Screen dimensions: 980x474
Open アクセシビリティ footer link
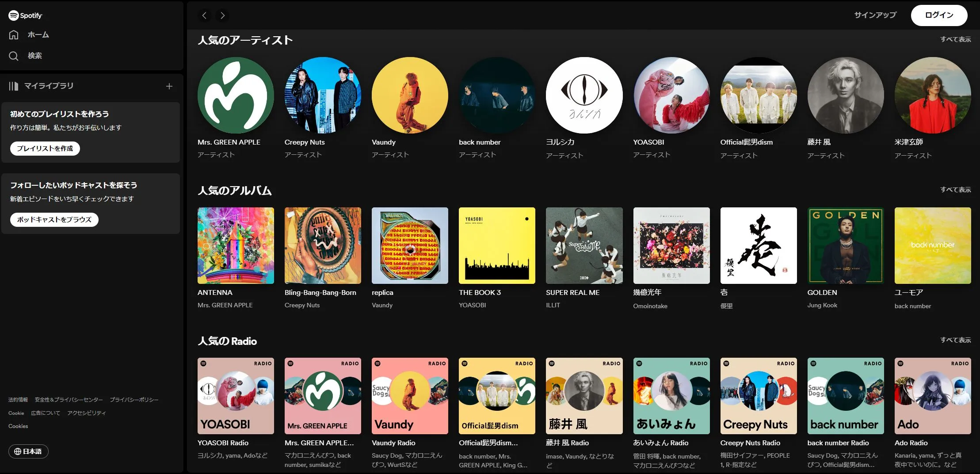(87, 413)
